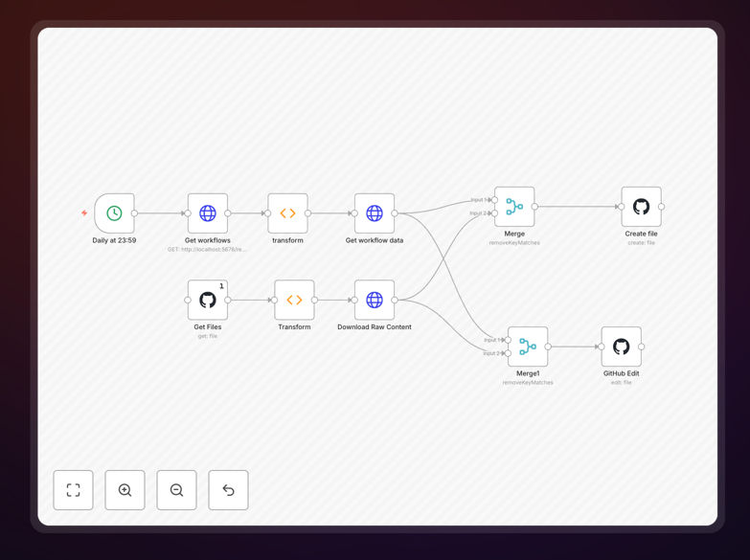
Task: Click the output connector of Create file
Action: point(662,207)
